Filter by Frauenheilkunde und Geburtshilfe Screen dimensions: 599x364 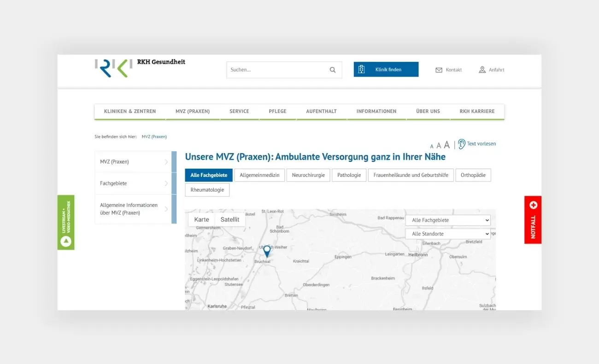pyautogui.click(x=411, y=175)
